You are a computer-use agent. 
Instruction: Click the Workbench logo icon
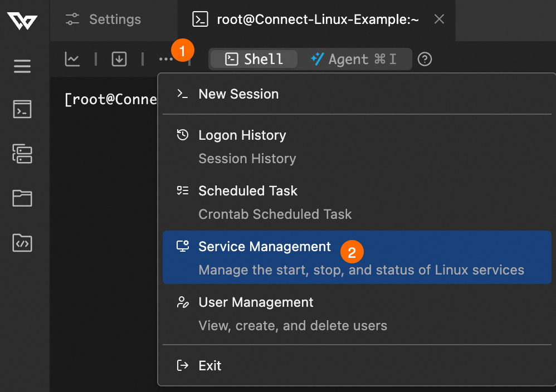click(22, 21)
